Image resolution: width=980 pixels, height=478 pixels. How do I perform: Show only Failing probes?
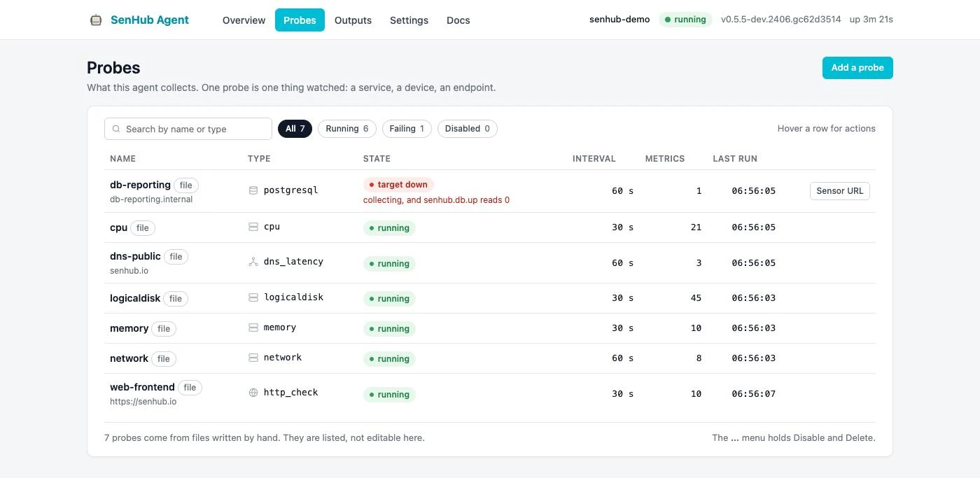pyautogui.click(x=407, y=129)
